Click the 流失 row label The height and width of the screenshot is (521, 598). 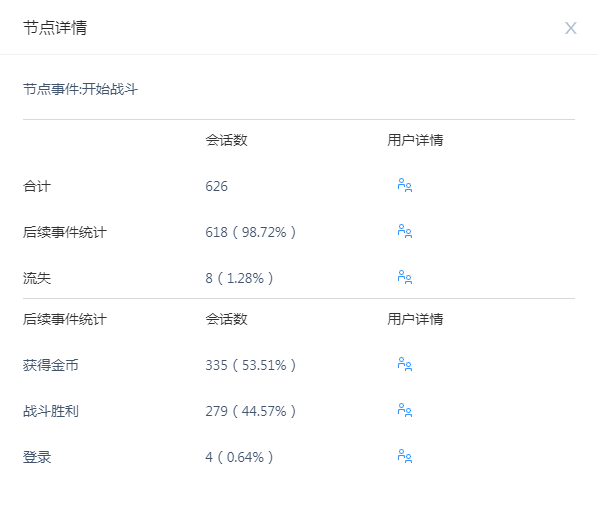37,278
